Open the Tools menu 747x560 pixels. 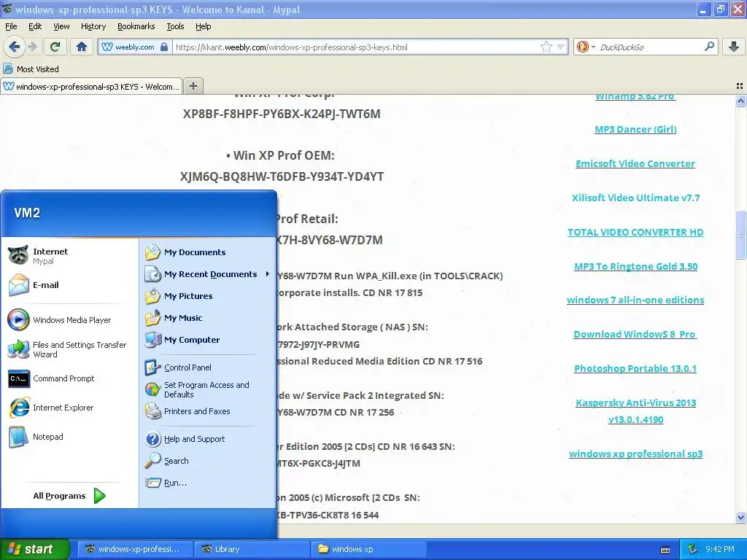[x=175, y=26]
